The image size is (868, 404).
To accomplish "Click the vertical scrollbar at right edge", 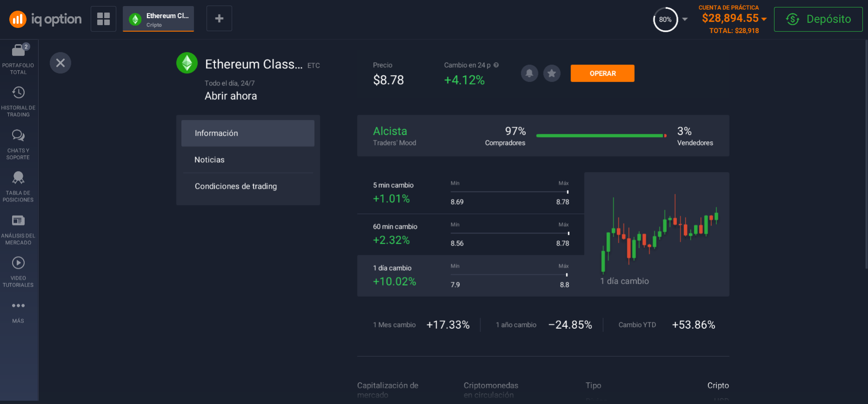I will [x=866, y=153].
